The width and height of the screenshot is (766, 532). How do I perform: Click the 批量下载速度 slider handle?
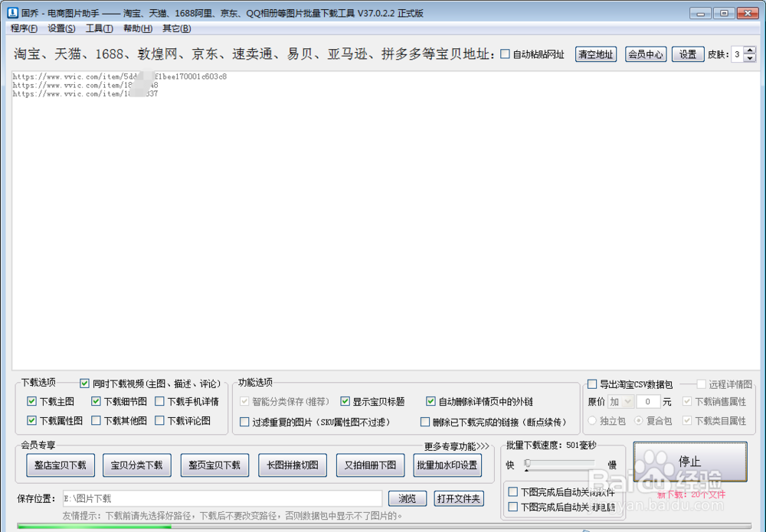click(x=527, y=464)
